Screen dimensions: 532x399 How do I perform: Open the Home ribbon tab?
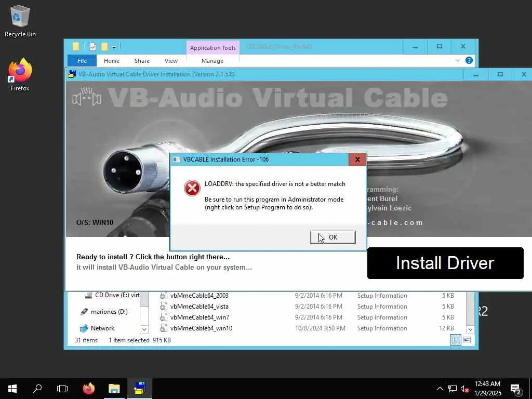[x=111, y=61]
